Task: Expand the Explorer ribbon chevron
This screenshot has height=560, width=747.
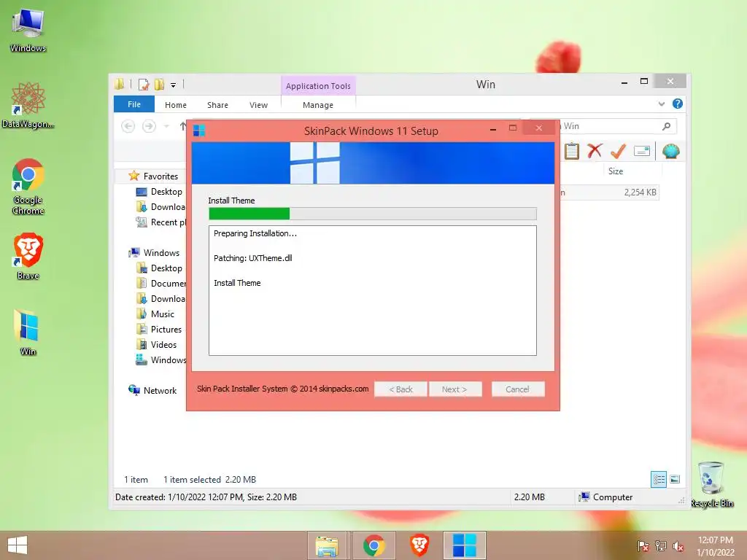Action: (x=661, y=104)
